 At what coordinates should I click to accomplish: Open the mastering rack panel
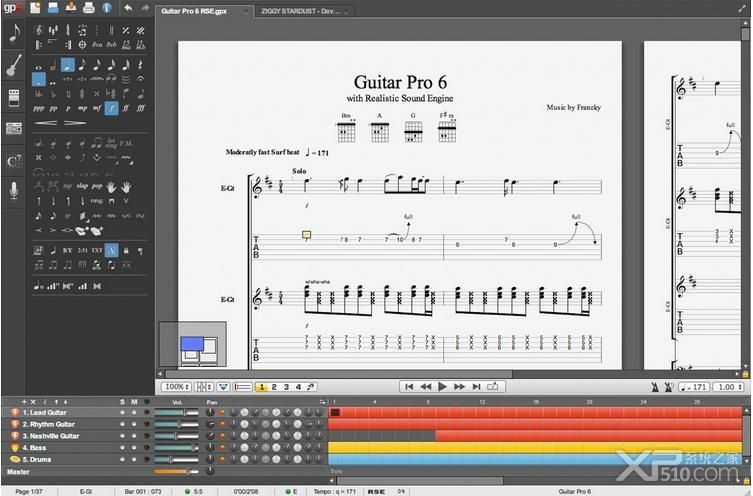[14, 128]
